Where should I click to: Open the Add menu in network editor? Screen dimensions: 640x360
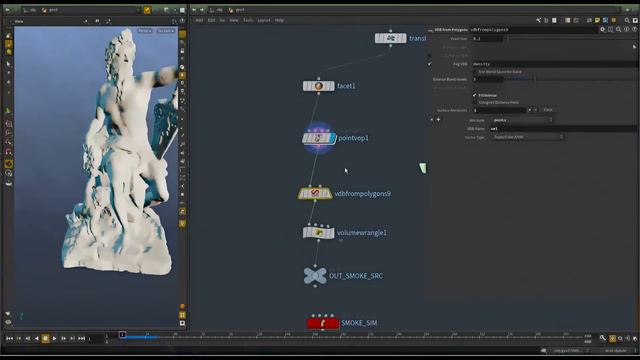point(199,20)
